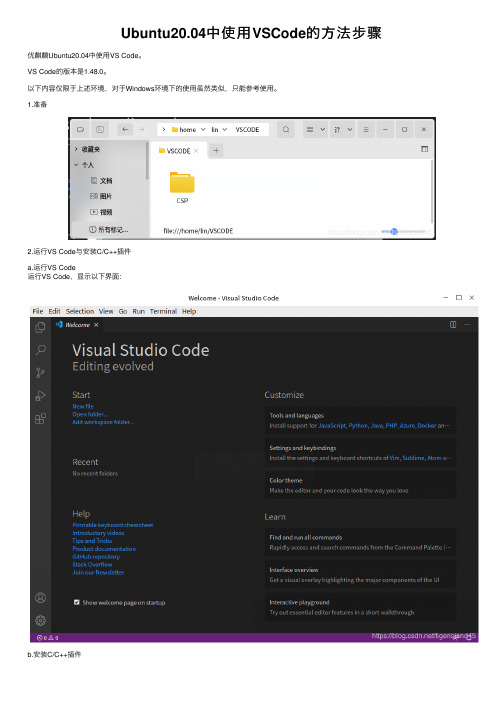Open Run and Debug view in activity bar

40,396
